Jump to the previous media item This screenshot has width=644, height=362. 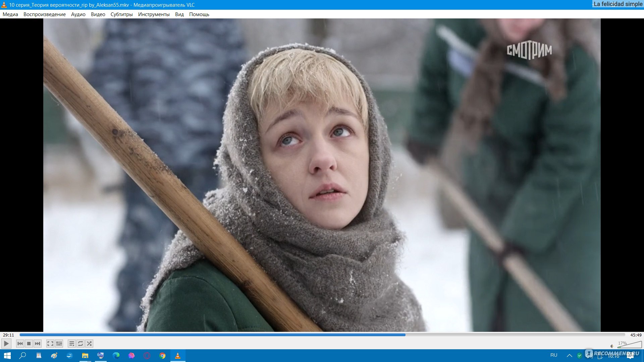(x=20, y=344)
